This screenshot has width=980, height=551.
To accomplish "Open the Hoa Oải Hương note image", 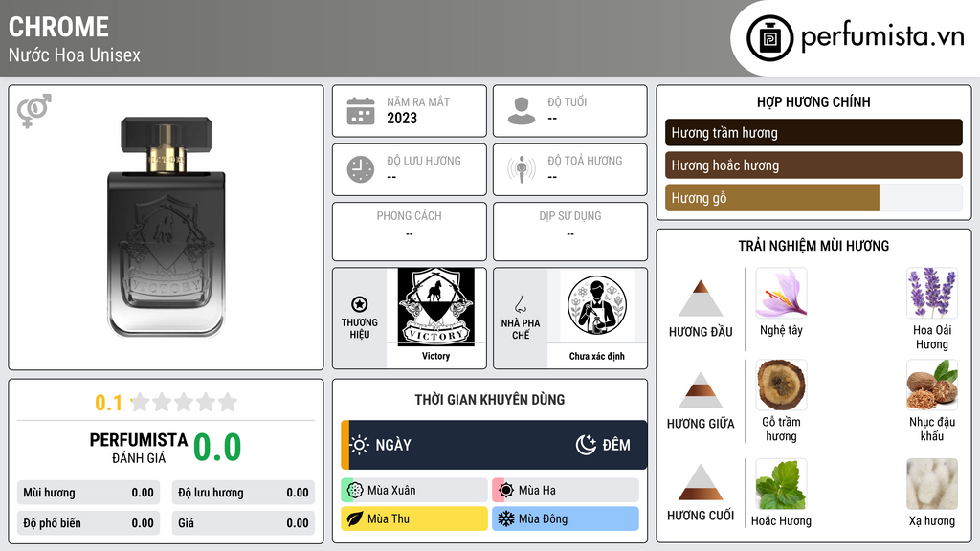I will click(932, 293).
